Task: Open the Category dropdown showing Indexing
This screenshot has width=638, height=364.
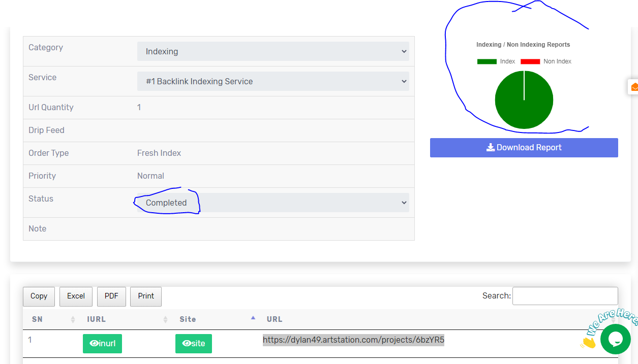Action: pos(273,51)
